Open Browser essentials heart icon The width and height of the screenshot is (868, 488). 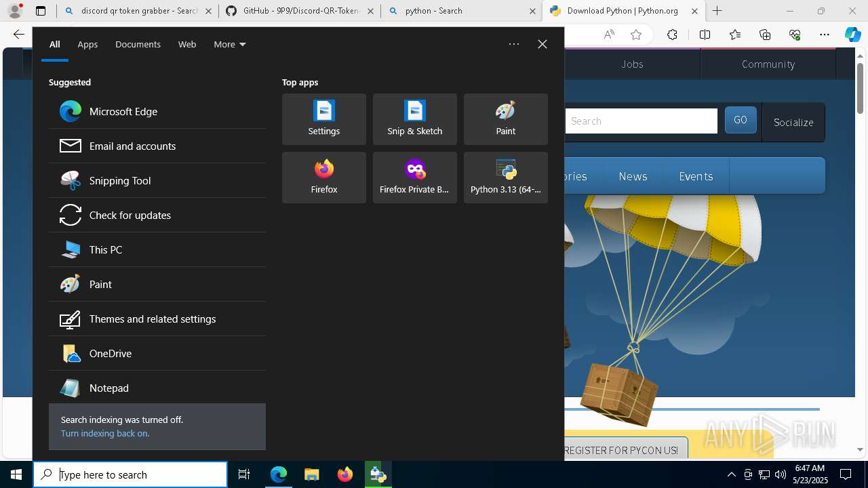coord(795,35)
